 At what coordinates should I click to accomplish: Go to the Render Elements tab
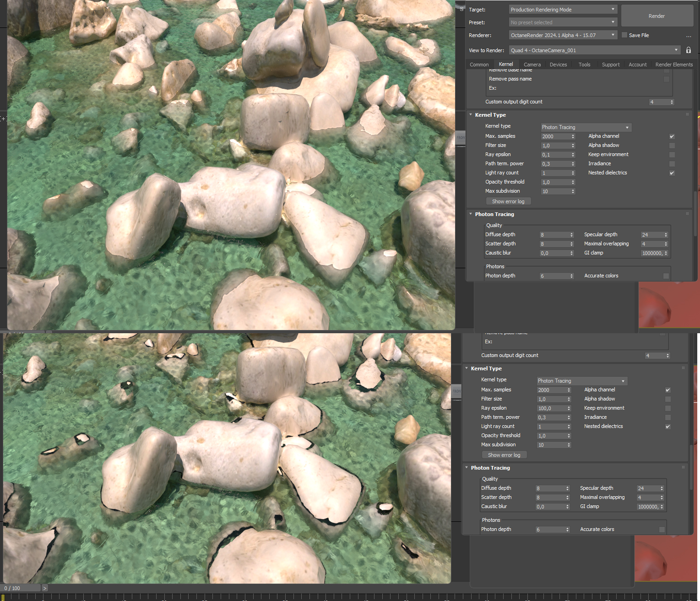674,65
